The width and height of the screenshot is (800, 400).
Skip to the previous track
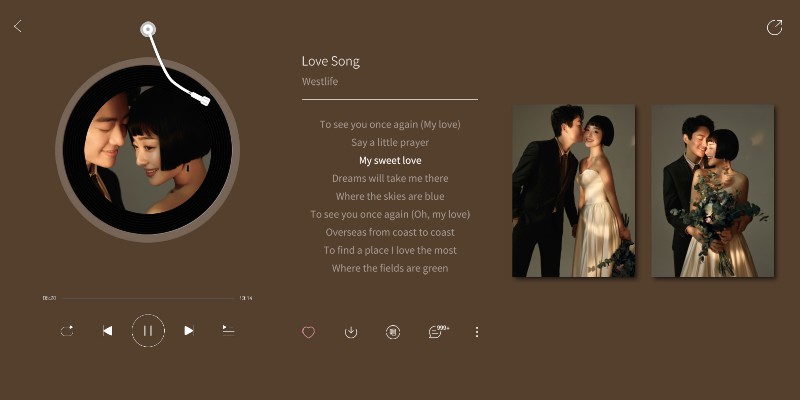click(x=107, y=331)
